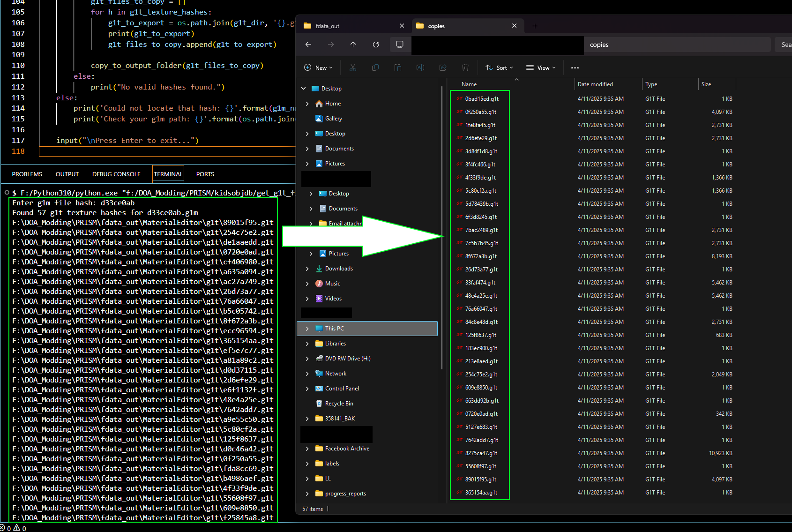Switch to the copies Explorer tab
792x532 pixels.
click(x=467, y=26)
